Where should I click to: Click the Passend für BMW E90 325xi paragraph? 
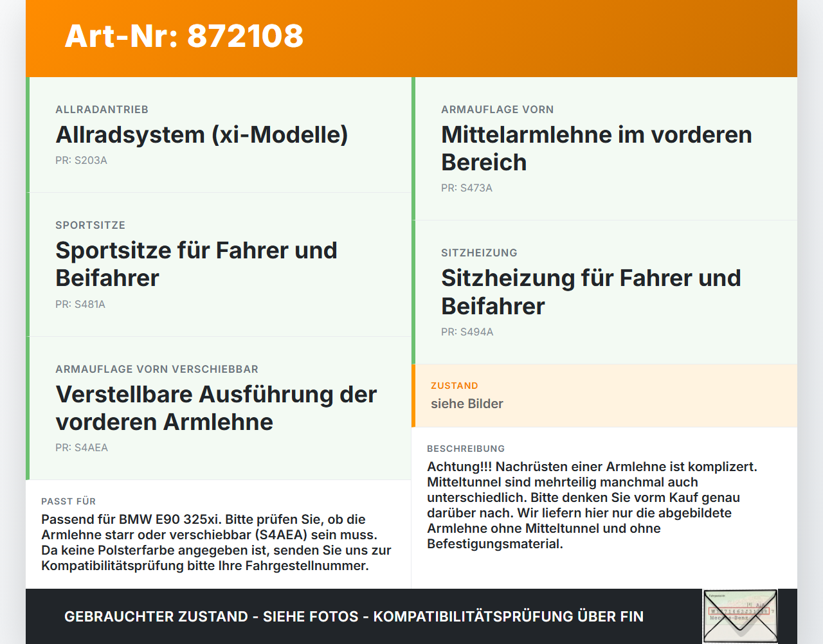click(216, 542)
